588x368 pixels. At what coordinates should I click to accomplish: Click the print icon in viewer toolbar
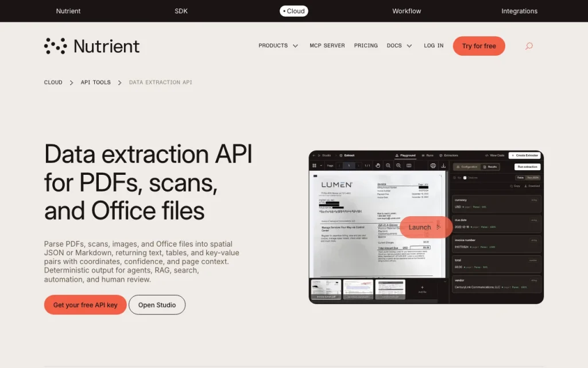coord(433,166)
